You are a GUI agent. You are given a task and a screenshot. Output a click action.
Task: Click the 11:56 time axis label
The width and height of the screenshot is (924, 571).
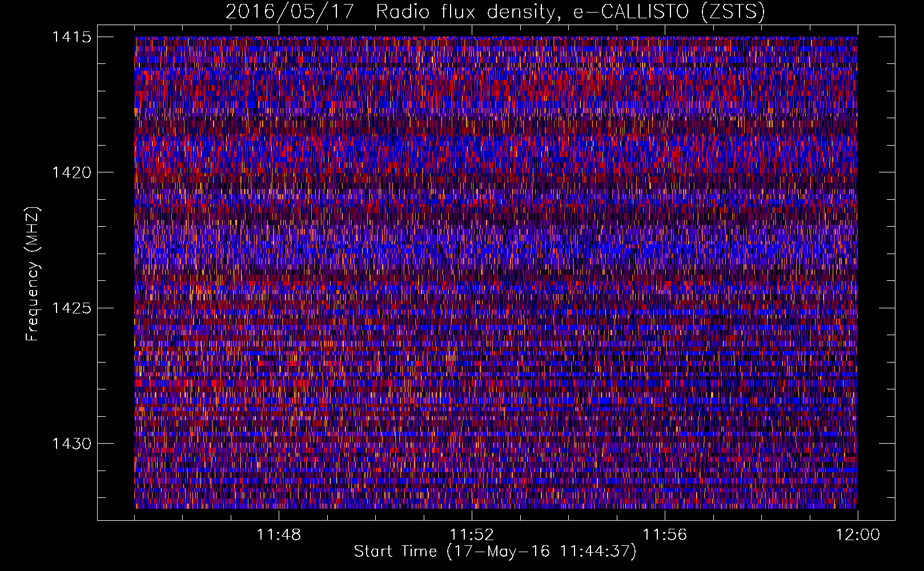[x=665, y=534]
